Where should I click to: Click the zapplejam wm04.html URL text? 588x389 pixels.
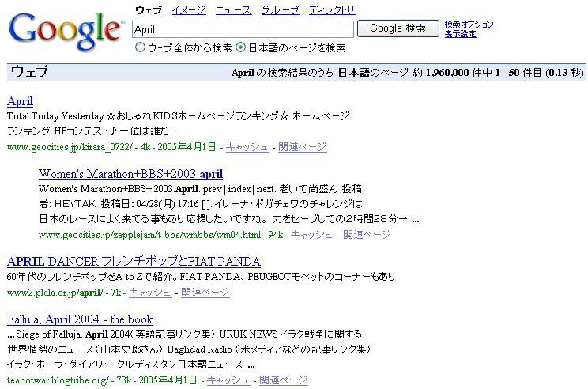[150, 235]
